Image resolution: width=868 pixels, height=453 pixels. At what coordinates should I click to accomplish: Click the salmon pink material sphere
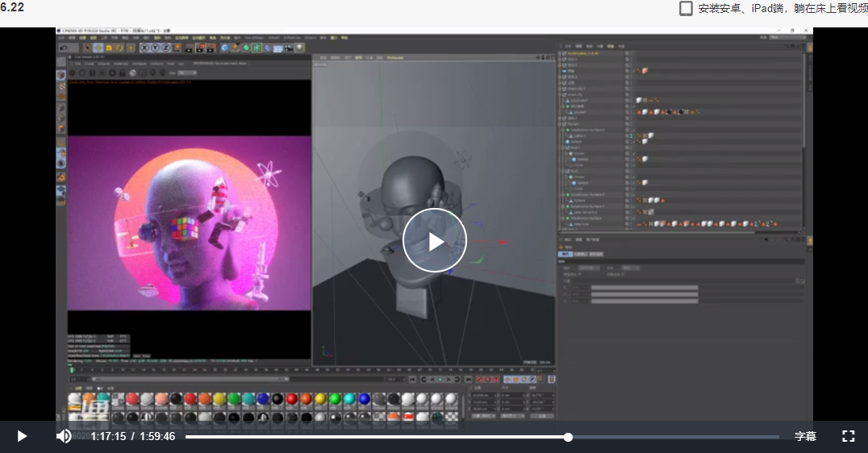[x=161, y=399]
